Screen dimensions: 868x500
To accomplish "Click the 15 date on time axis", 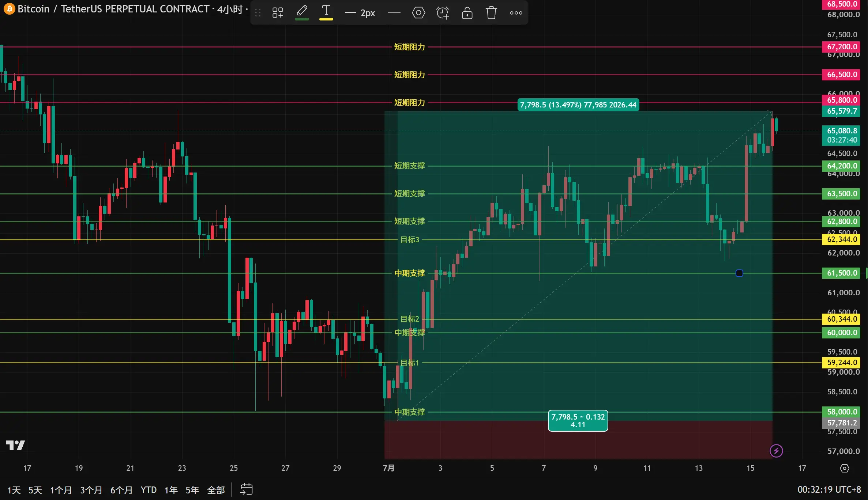I will pos(750,468).
